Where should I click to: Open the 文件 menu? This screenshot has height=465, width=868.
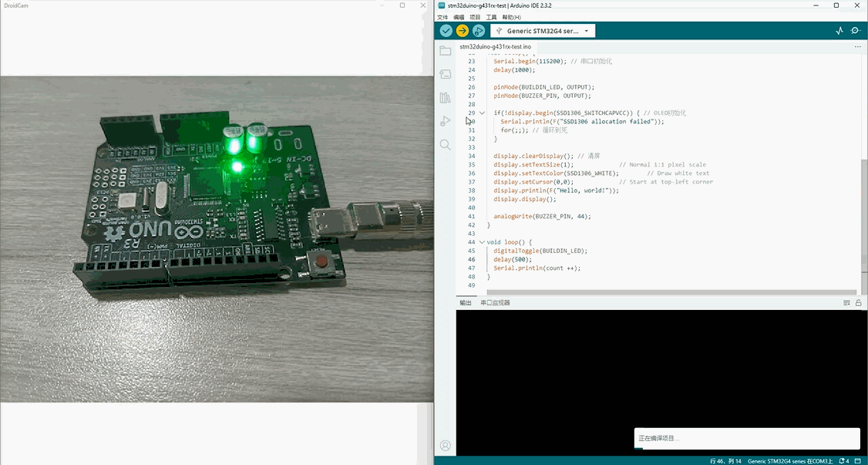[442, 17]
